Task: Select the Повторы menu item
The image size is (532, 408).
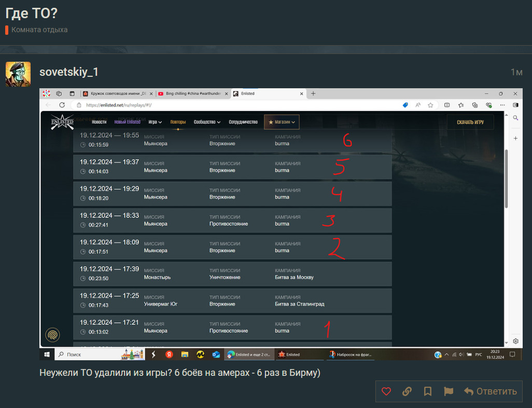Action: pos(178,122)
